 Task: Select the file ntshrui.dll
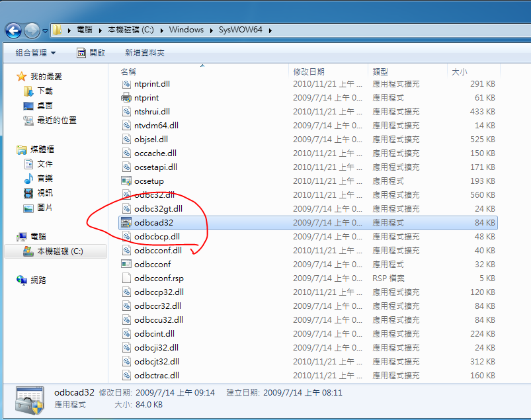coord(152,111)
